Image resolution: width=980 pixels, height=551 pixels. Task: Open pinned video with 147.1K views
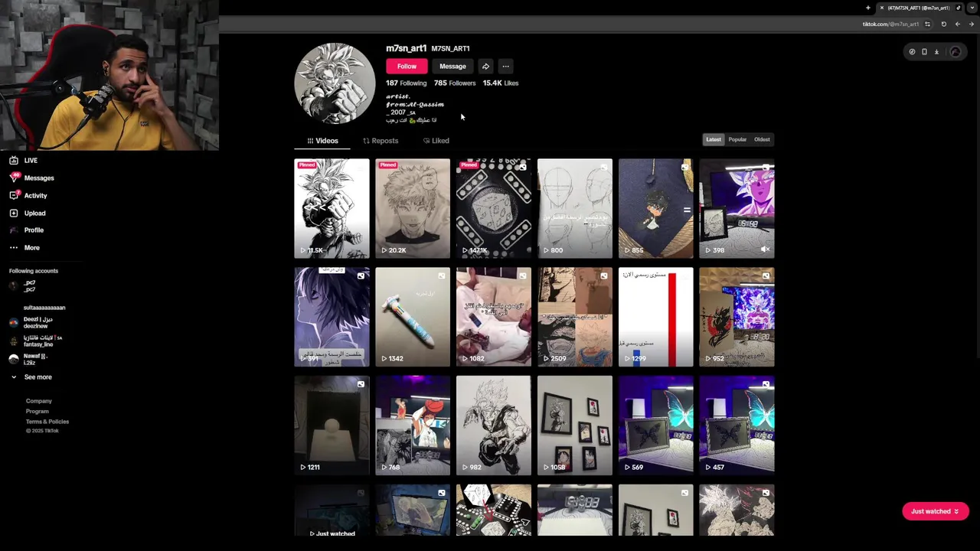[494, 209]
